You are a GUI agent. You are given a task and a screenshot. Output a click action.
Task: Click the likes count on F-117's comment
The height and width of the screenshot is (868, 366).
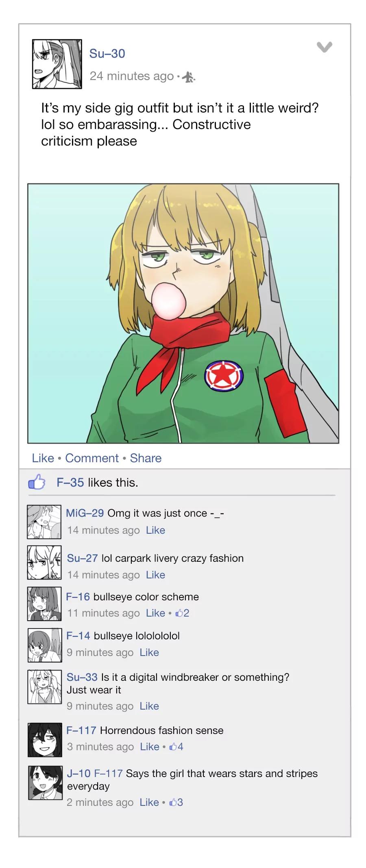pyautogui.click(x=176, y=747)
